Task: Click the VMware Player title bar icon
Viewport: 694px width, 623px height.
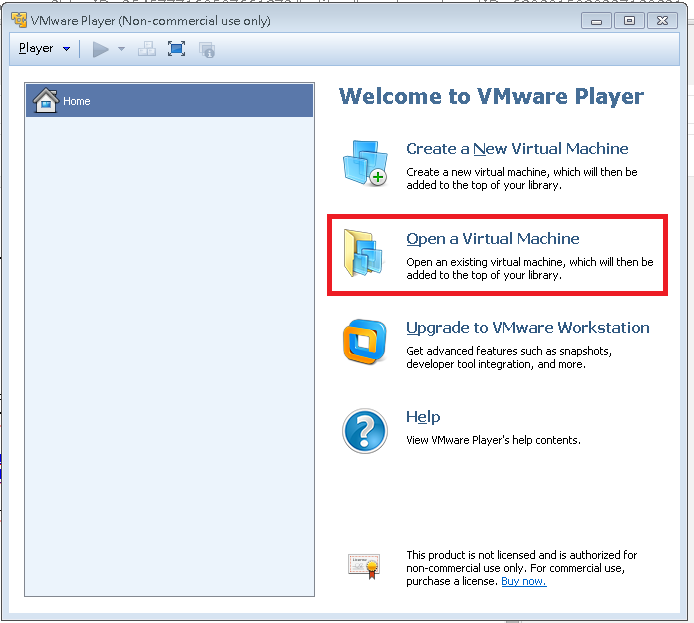Action: pos(19,20)
